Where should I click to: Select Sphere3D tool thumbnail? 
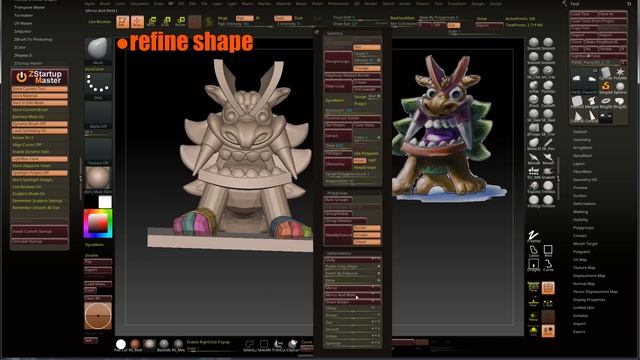click(x=620, y=87)
